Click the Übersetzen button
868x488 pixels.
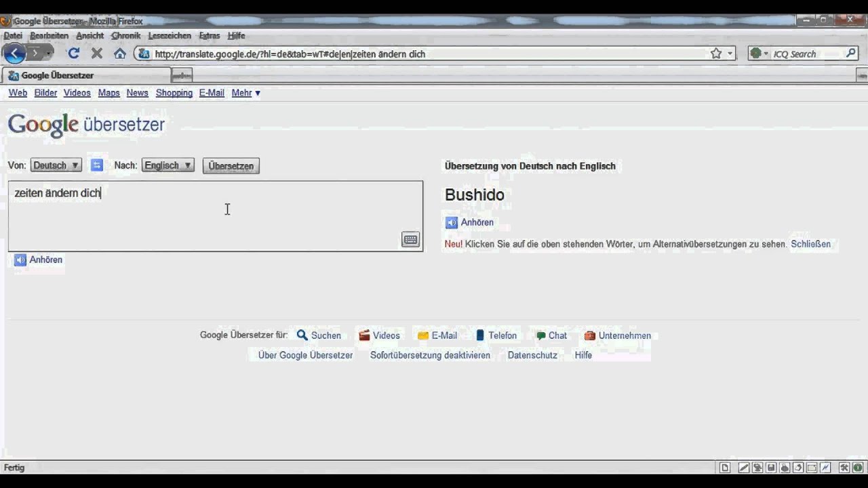(231, 165)
